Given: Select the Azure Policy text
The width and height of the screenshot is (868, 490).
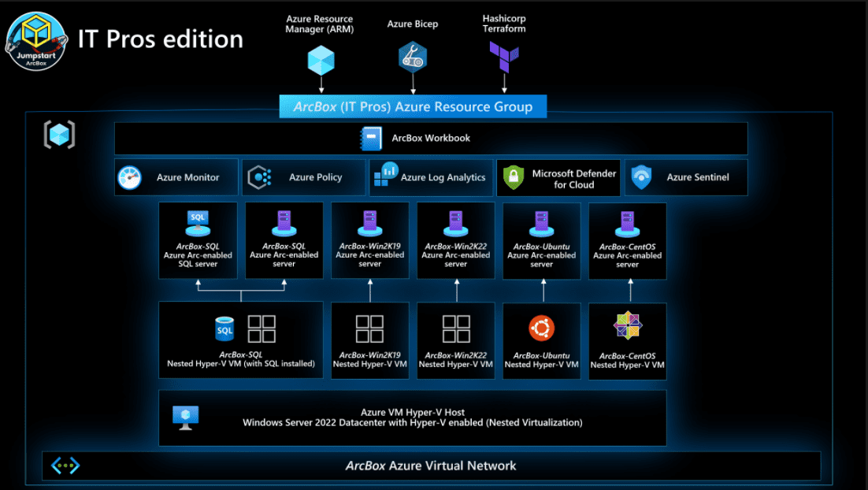Looking at the screenshot, I should (316, 177).
